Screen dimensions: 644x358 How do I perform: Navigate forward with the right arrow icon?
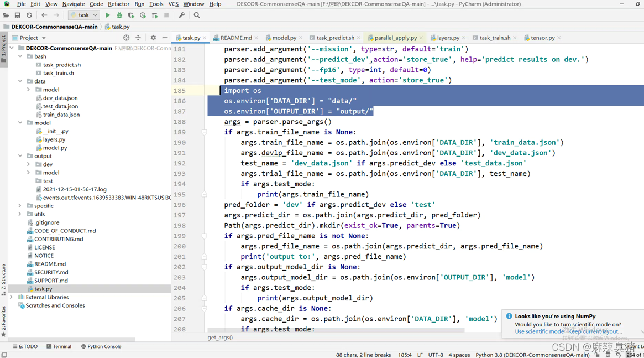[56, 15]
